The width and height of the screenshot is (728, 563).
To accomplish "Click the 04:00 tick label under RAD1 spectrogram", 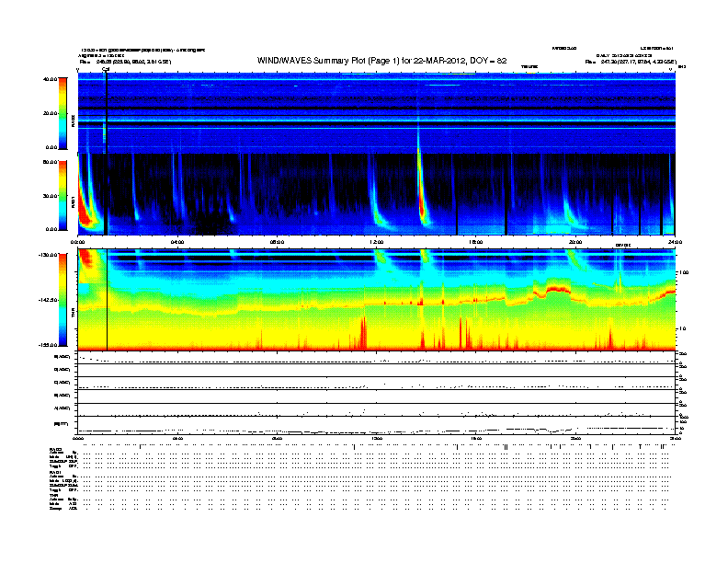I will pyautogui.click(x=177, y=242).
